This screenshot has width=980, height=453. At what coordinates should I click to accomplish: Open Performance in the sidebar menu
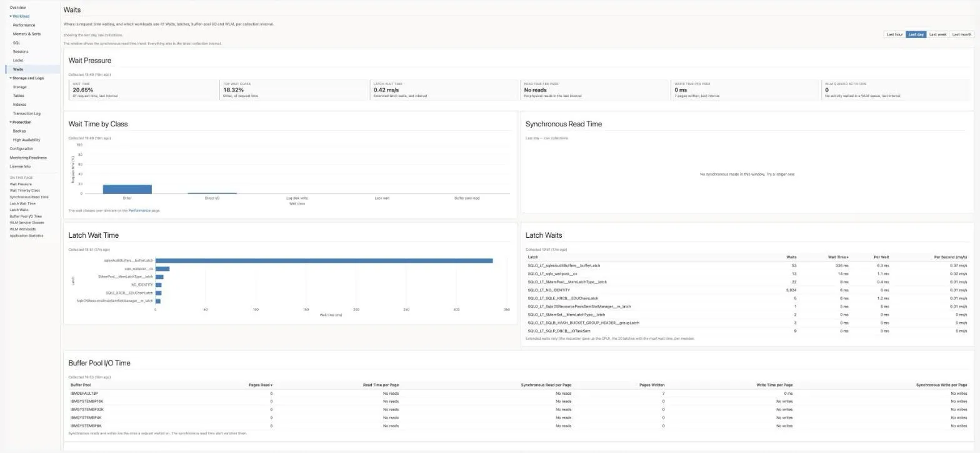click(24, 25)
